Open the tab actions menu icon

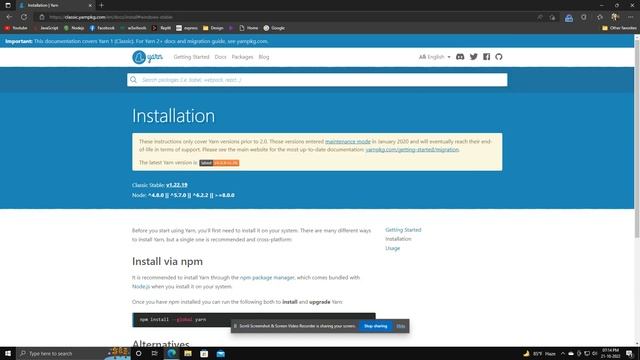pos(8,5)
